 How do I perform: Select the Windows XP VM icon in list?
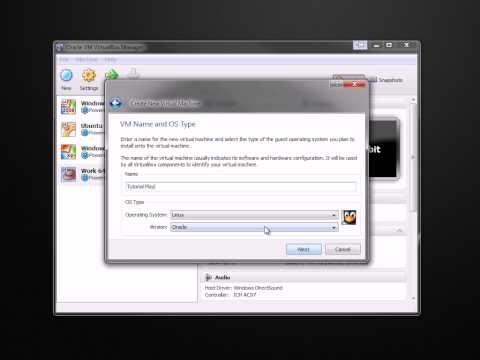[x=68, y=152]
